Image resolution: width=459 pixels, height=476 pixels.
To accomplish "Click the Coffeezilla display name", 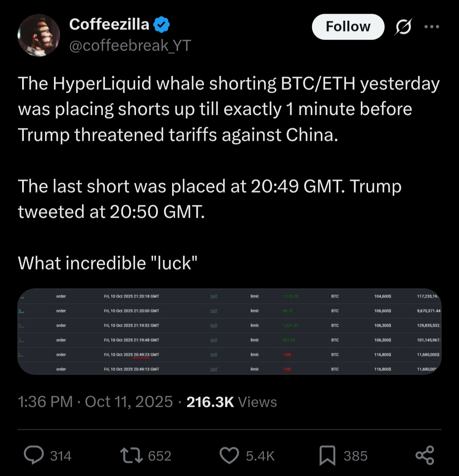I will [x=109, y=25].
